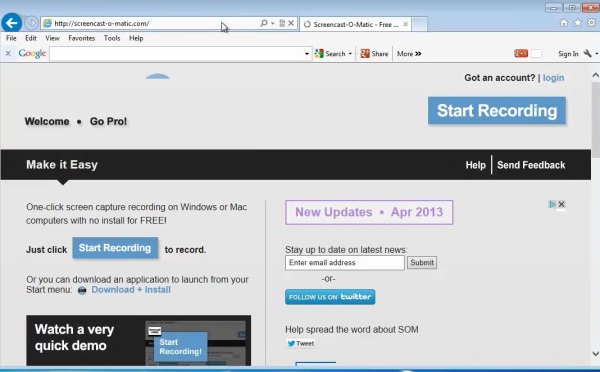This screenshot has width=600, height=372.
Task: Play the very quick demo video
Action: click(x=139, y=340)
